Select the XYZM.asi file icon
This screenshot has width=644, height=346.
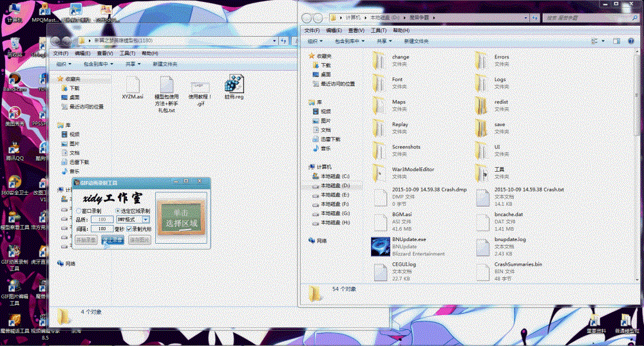click(x=132, y=86)
